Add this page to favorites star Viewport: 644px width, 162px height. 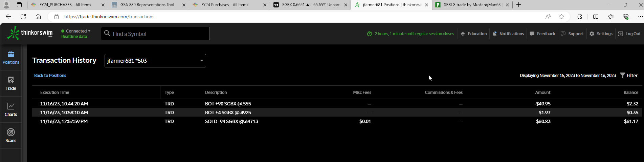tap(561, 17)
